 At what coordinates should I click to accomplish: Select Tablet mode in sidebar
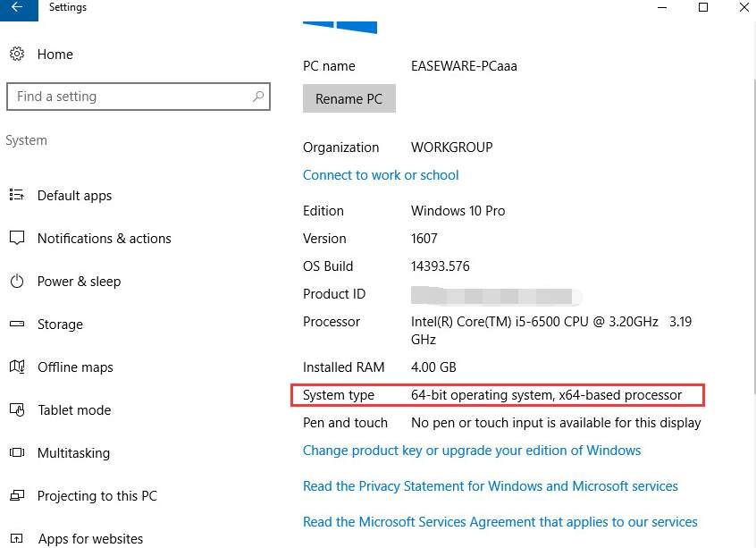(x=74, y=410)
